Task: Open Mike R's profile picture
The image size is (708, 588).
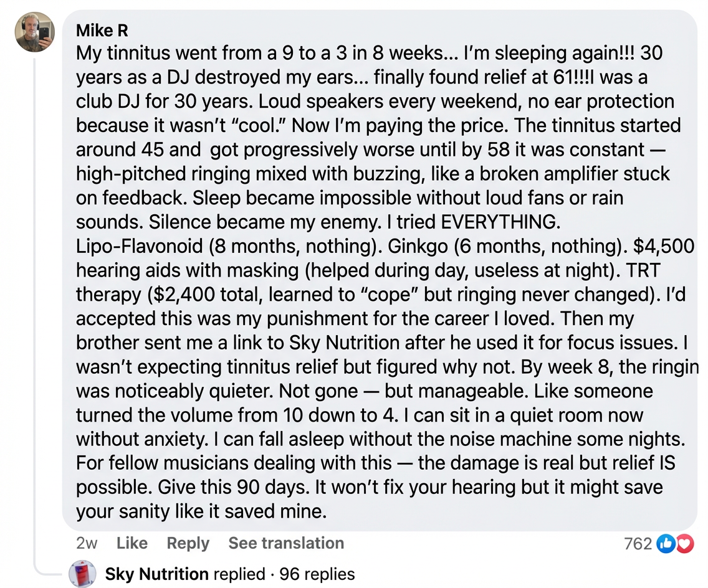Action: click(x=34, y=32)
